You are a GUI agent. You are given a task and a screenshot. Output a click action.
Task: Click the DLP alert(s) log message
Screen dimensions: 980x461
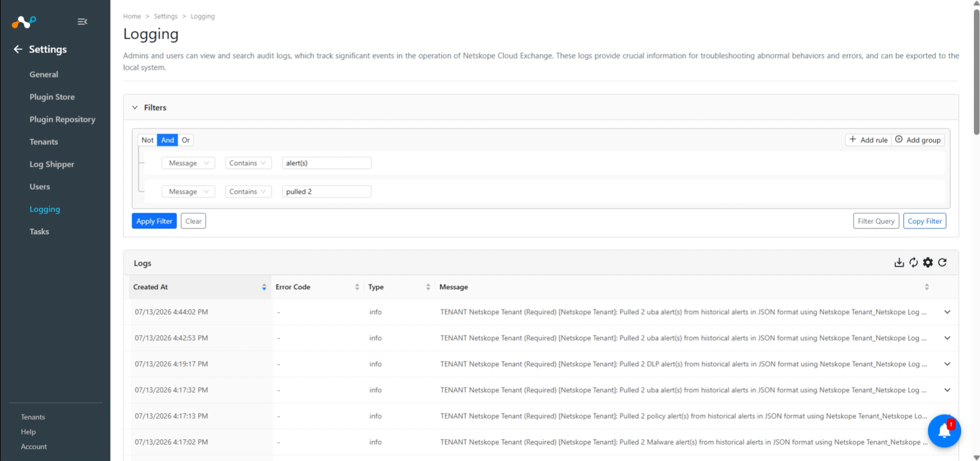click(683, 364)
